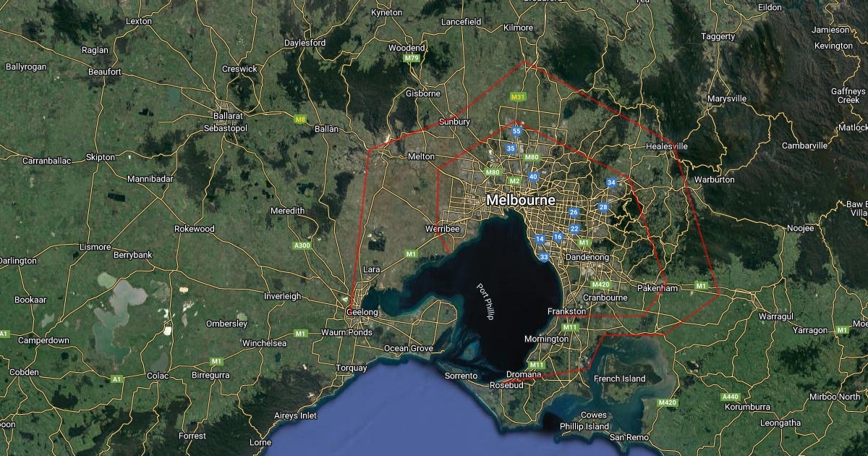This screenshot has width=868, height=456.
Task: Click the Meredith label
Action: pyautogui.click(x=287, y=211)
